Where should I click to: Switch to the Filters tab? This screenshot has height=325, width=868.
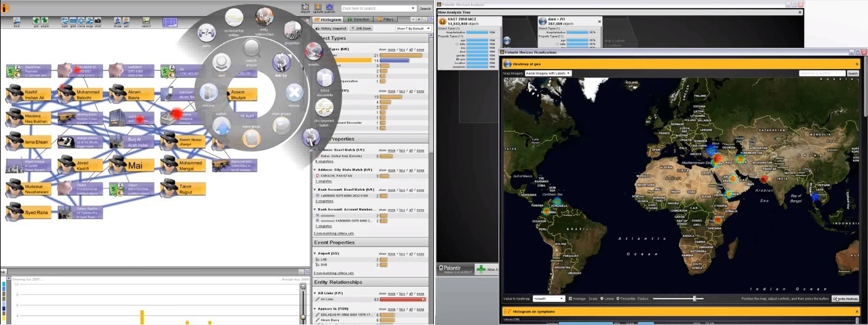tap(385, 20)
